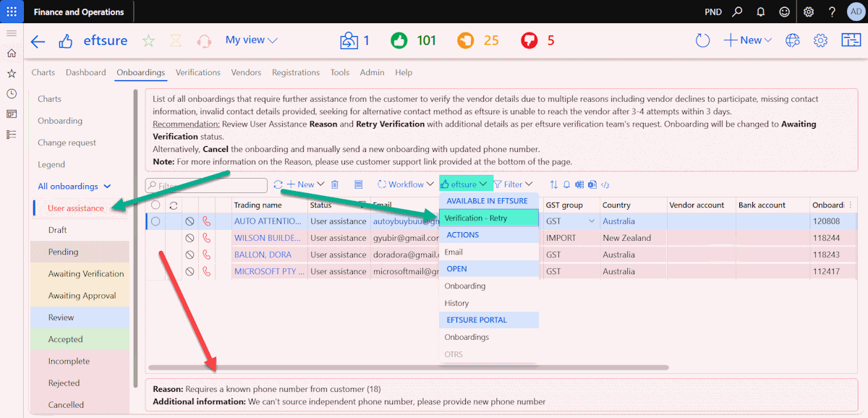Open Workspaces icon in left rail
868x418 pixels.
coord(12,114)
